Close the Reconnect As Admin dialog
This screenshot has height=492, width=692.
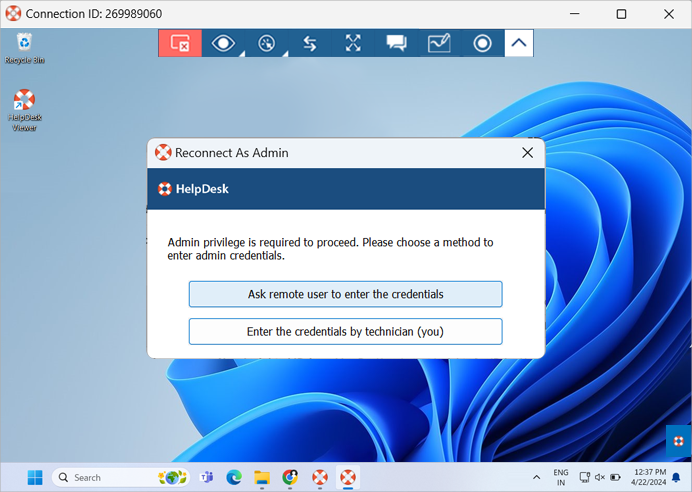[x=527, y=153]
